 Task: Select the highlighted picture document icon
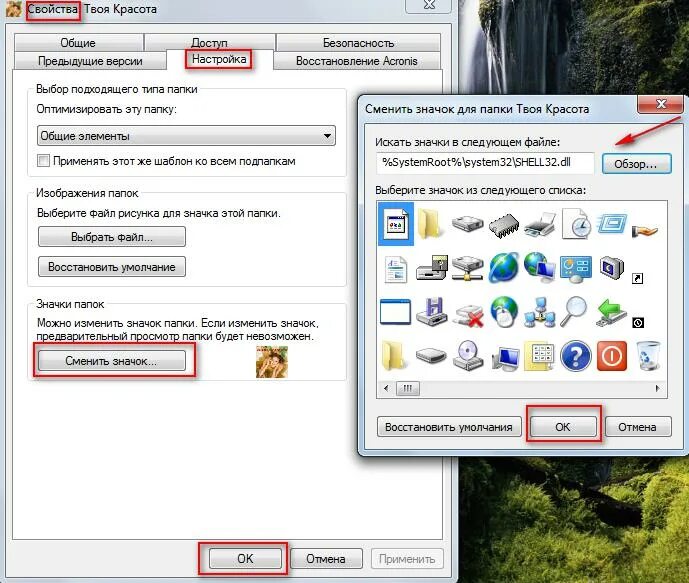[x=395, y=224]
